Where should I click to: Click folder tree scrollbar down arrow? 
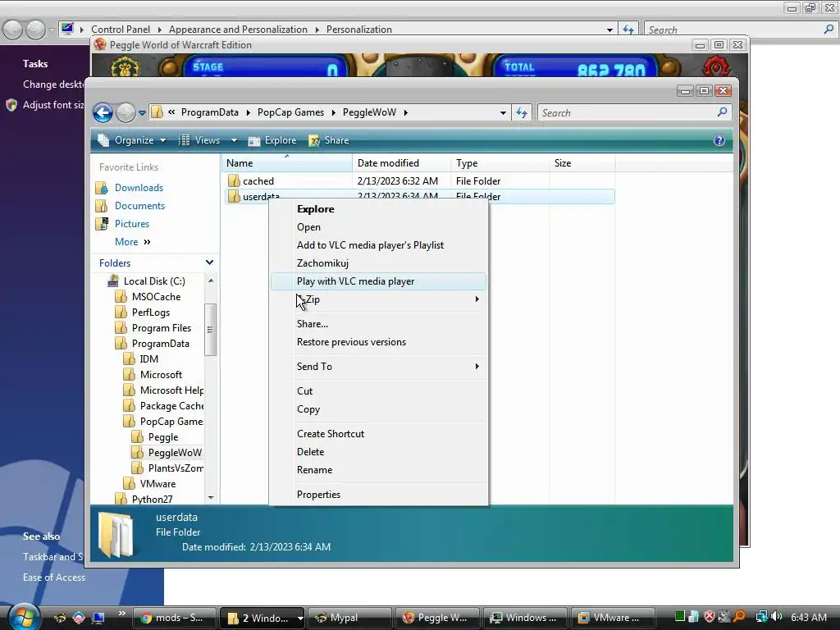[x=211, y=498]
